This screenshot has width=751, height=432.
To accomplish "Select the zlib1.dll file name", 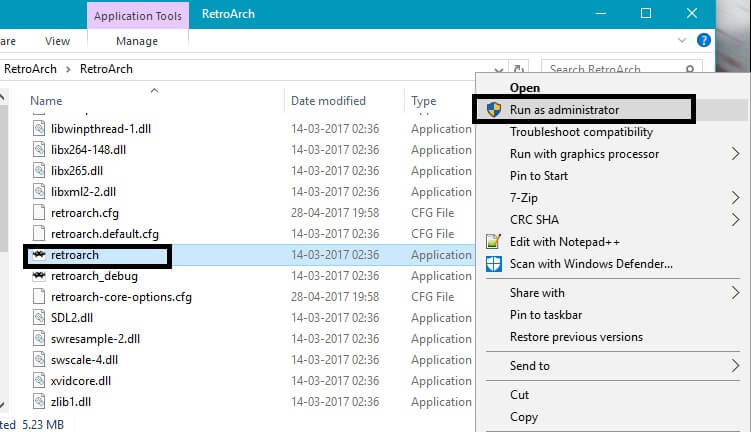I will point(71,401).
